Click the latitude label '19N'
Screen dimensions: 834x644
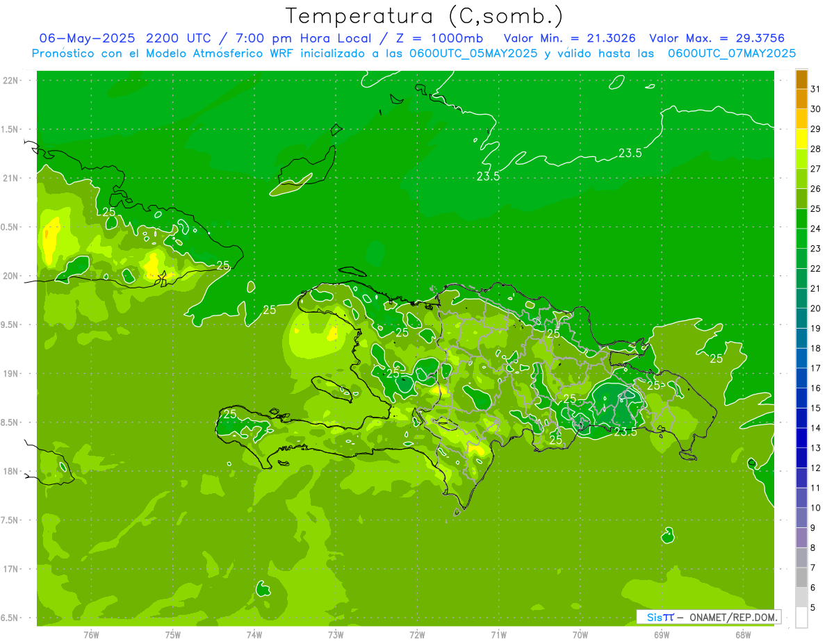click(x=10, y=374)
